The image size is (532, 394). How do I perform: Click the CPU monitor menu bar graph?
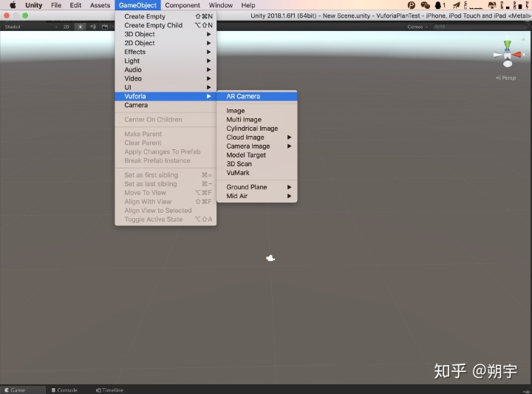coord(473,5)
